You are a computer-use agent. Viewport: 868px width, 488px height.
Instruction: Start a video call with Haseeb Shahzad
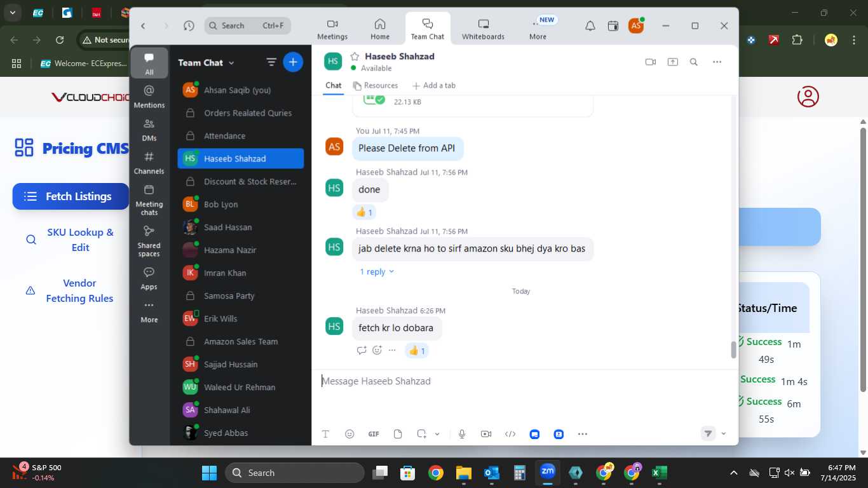pos(650,62)
